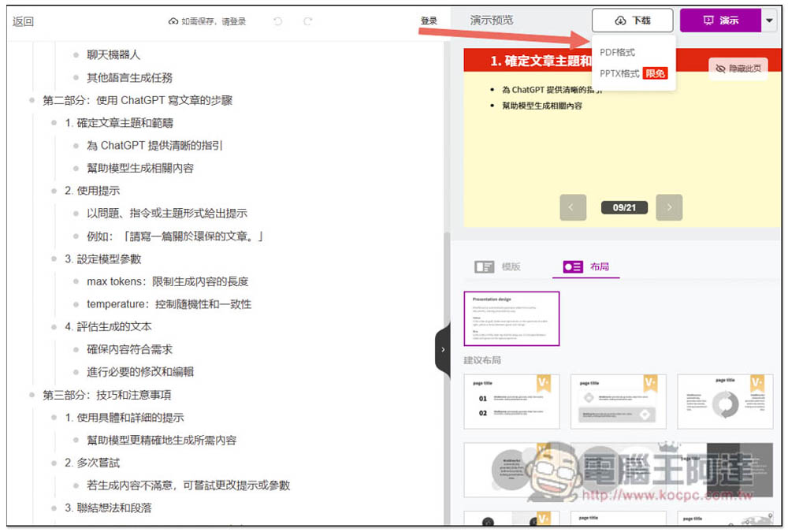The width and height of the screenshot is (788, 532).
Task: Click text 例如:「請寫一篇關於環保的文章。」
Action: pyautogui.click(x=176, y=236)
